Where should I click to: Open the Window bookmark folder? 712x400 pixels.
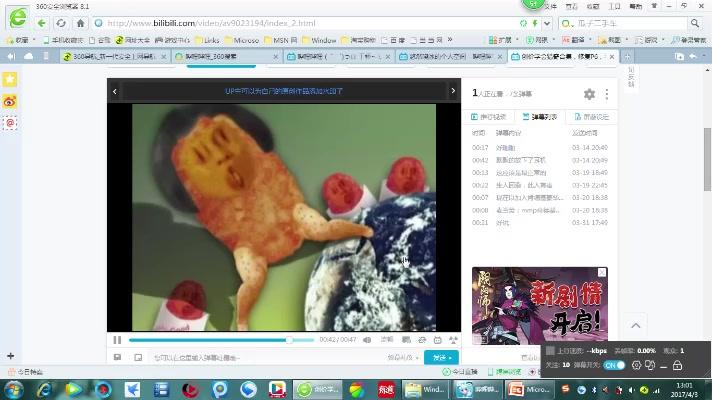coord(319,40)
